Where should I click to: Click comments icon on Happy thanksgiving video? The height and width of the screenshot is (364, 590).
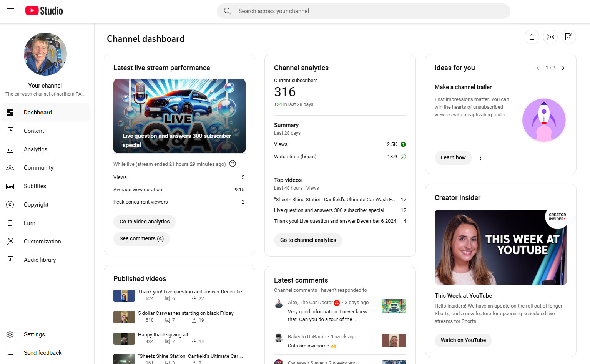coord(168,342)
